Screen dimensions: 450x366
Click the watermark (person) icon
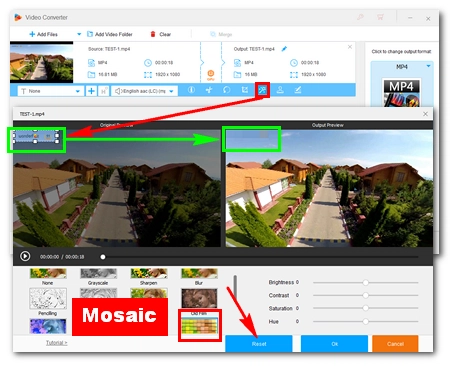(280, 90)
